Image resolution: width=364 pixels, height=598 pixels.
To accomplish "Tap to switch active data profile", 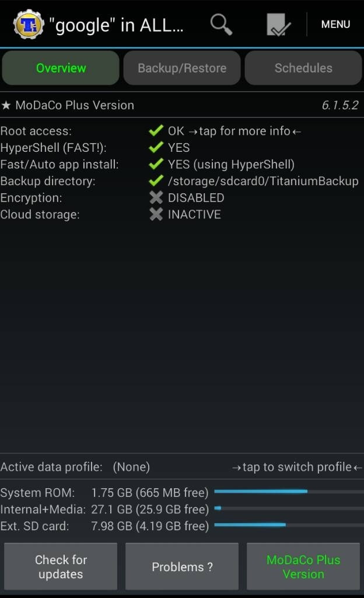I will click(297, 467).
